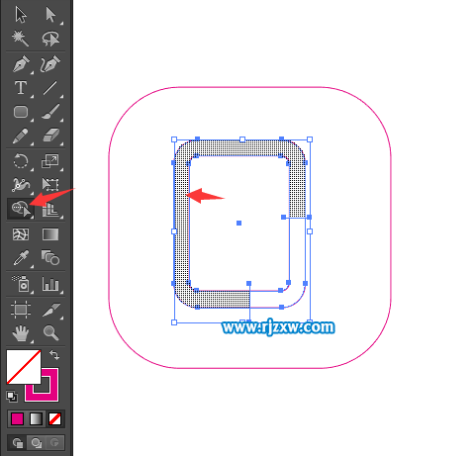Image resolution: width=476 pixels, height=456 pixels.
Task: Click the center point of selected shape
Action: [x=238, y=224]
